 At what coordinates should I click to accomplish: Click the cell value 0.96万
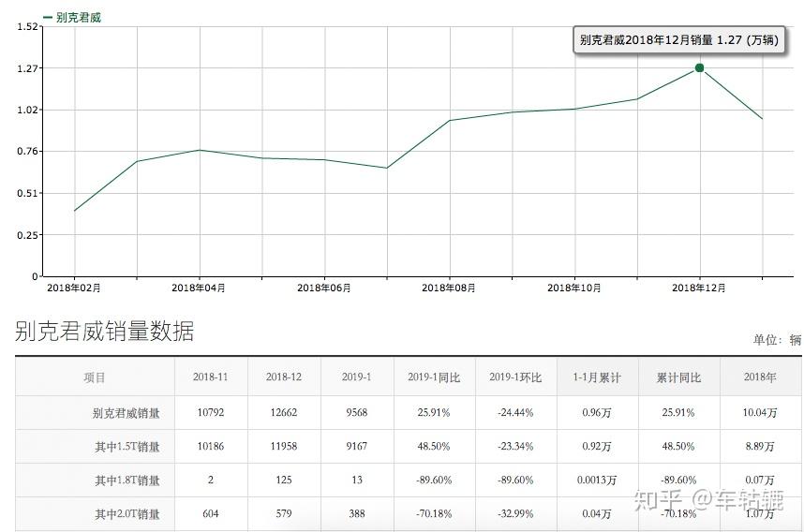click(x=597, y=413)
